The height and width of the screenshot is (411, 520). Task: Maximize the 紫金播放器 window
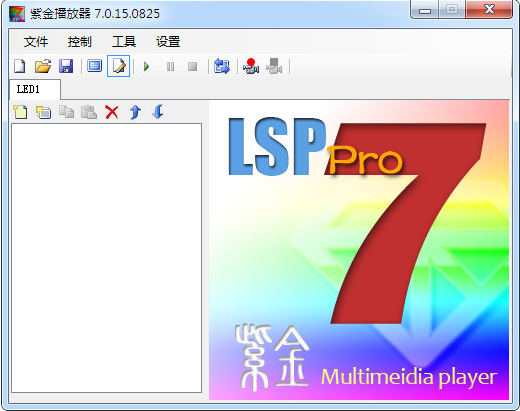tap(452, 9)
